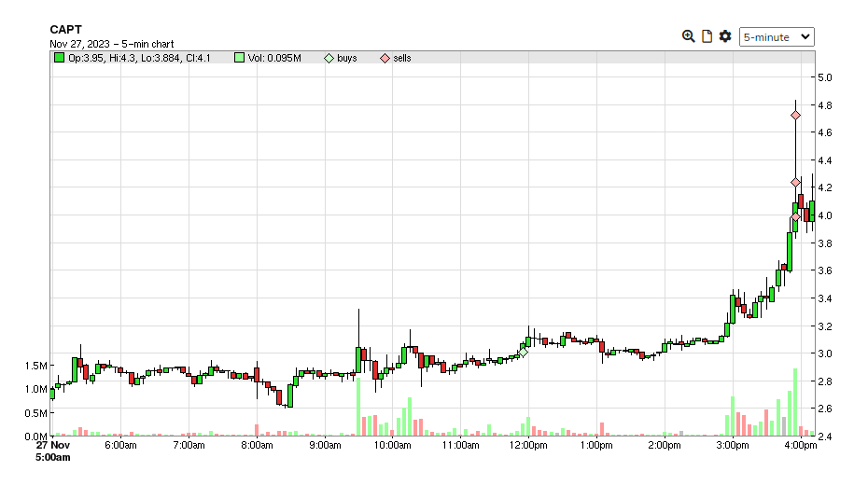Click the 1.5M volume axis label
Viewport: 868px width, 485px height.
pos(36,366)
